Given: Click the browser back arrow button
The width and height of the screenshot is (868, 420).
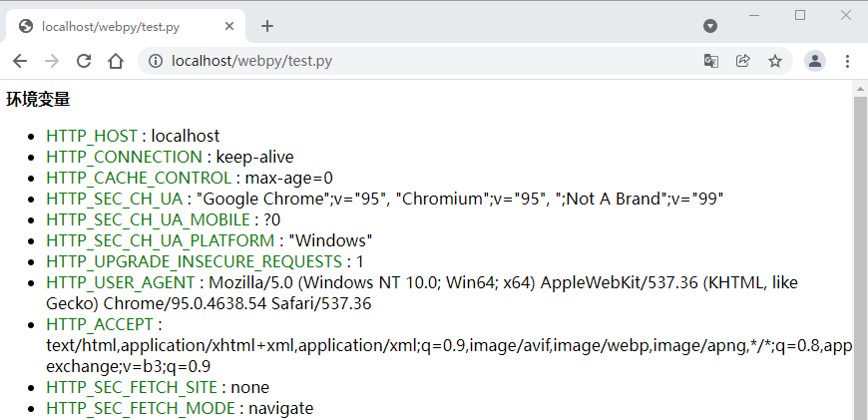Looking at the screenshot, I should click(21, 61).
